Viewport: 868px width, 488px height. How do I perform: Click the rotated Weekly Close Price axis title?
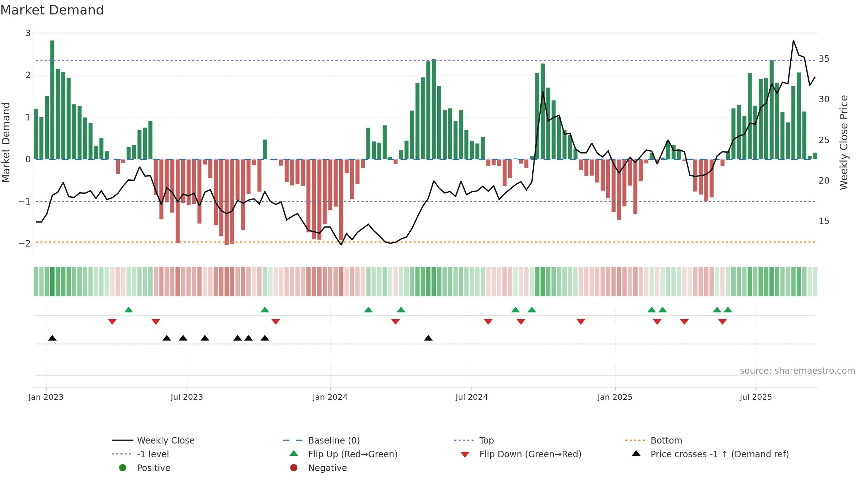coord(844,142)
